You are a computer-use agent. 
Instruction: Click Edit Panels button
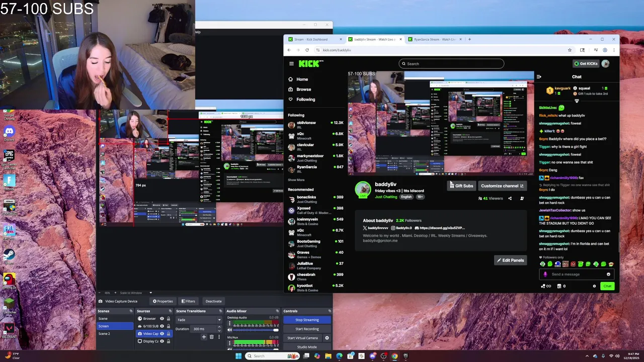[510, 260]
